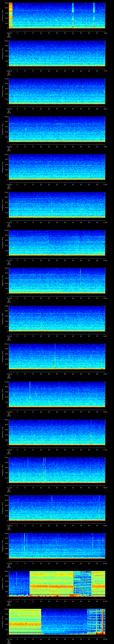Click the '14:00' end time label
This screenshot has height=644, width=114.
[x=105, y=336]
